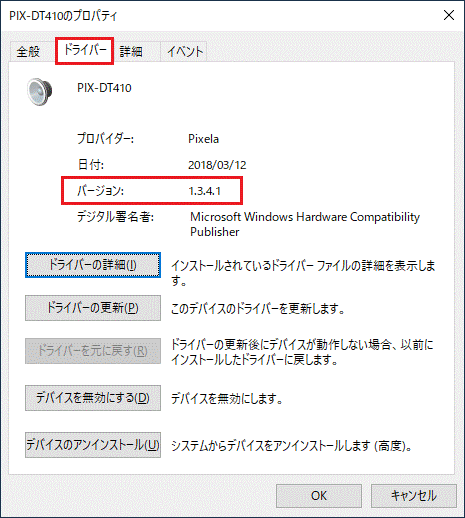Click the description このデバイスのドライバーを更新します。
This screenshot has height=518, width=465.
tap(258, 309)
